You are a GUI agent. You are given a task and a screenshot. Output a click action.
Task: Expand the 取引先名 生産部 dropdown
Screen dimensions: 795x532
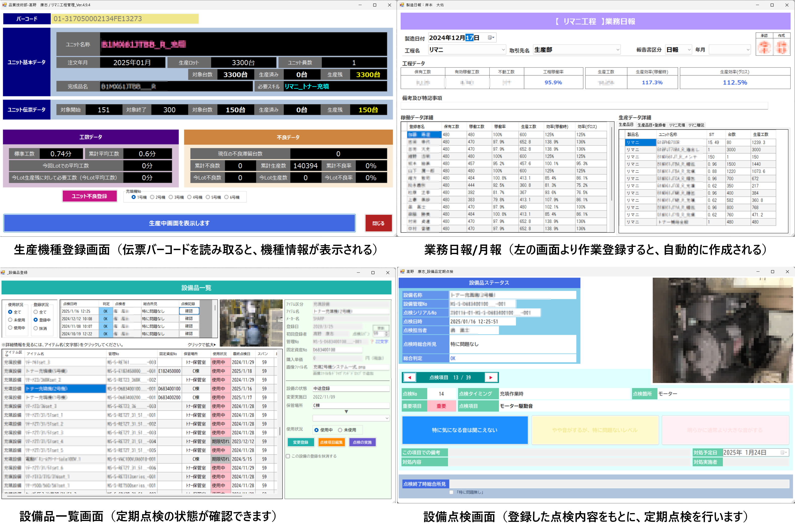pyautogui.click(x=618, y=50)
